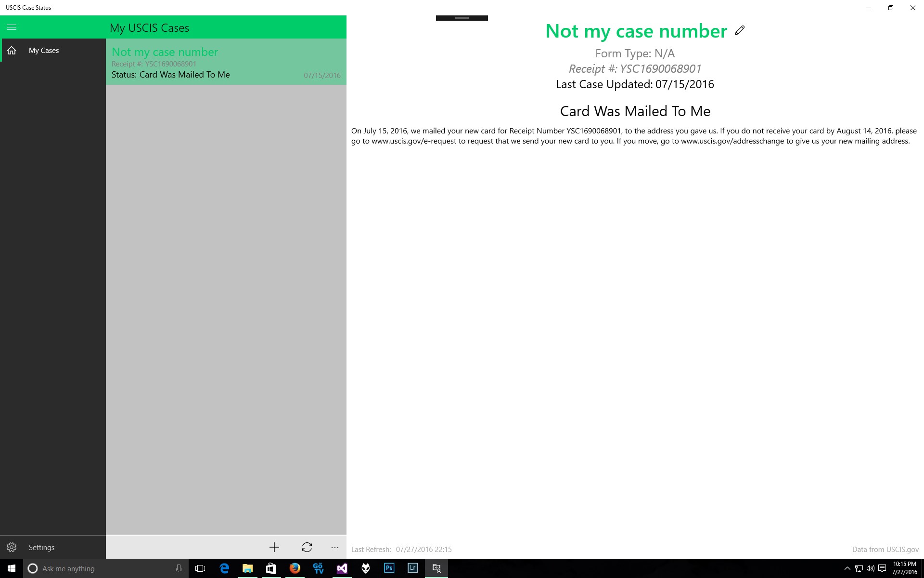Open the Windows Start menu
Viewport: 924px width, 578px height.
(12, 568)
